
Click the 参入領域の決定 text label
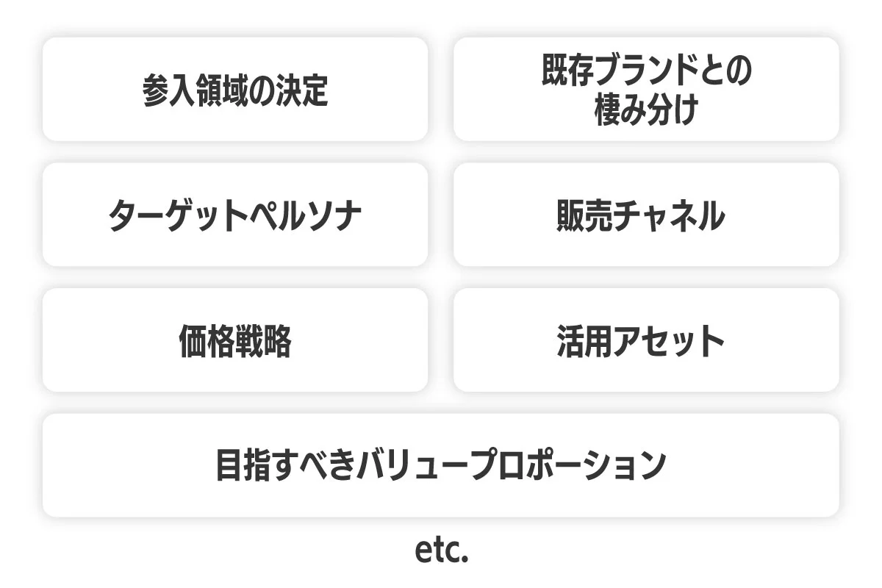coord(235,90)
